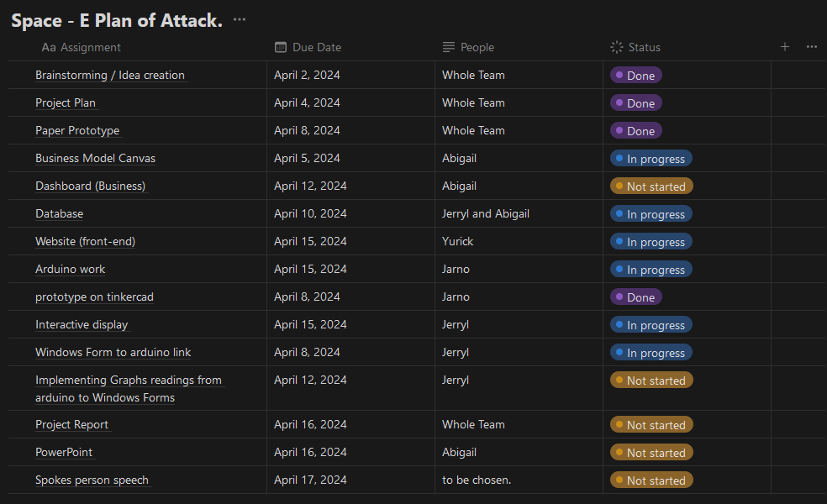This screenshot has width=827, height=504.
Task: Open Done status tag for Paper Prototype
Action: [636, 131]
